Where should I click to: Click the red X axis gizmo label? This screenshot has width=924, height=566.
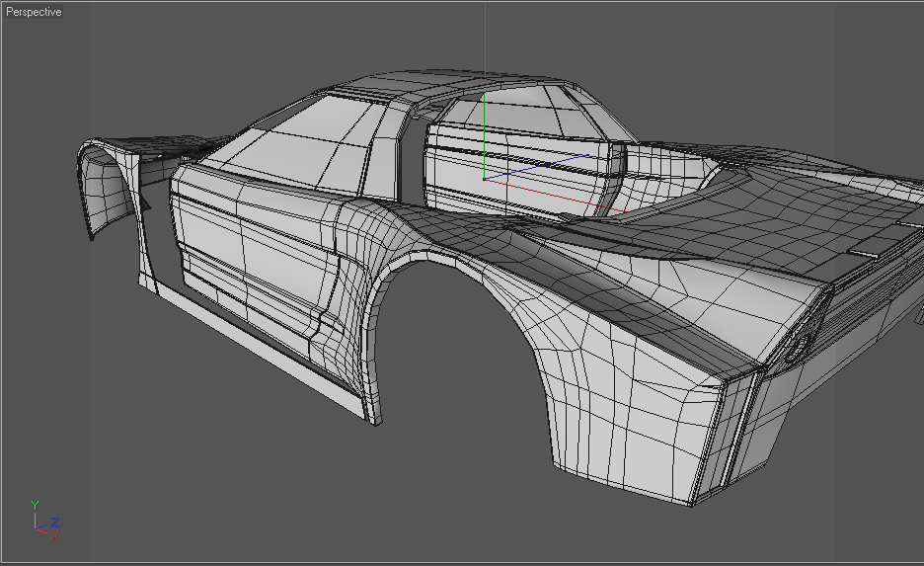pyautogui.click(x=55, y=536)
